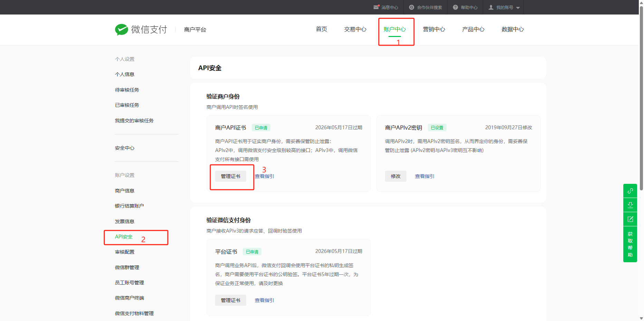Go to 安全中心 in the sidebar
The image size is (644, 321).
[125, 148]
